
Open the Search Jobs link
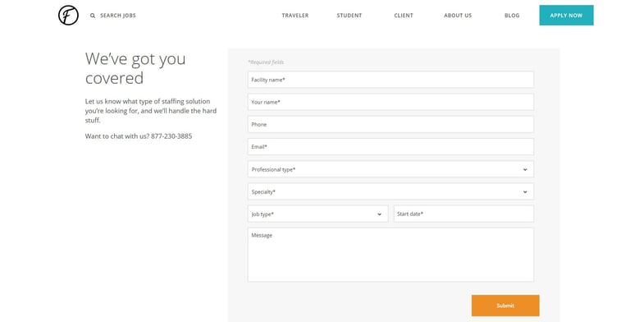coord(118,16)
